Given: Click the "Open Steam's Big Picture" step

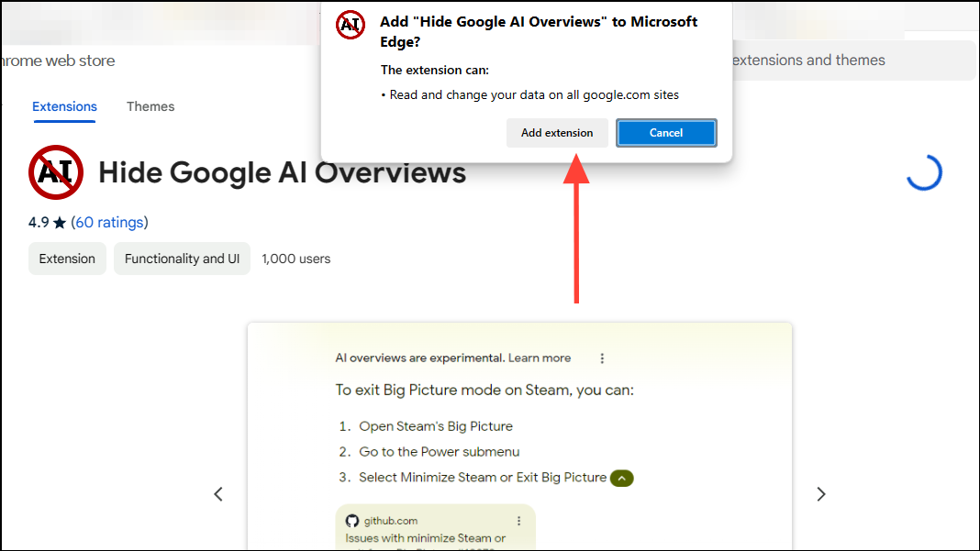Looking at the screenshot, I should [436, 426].
